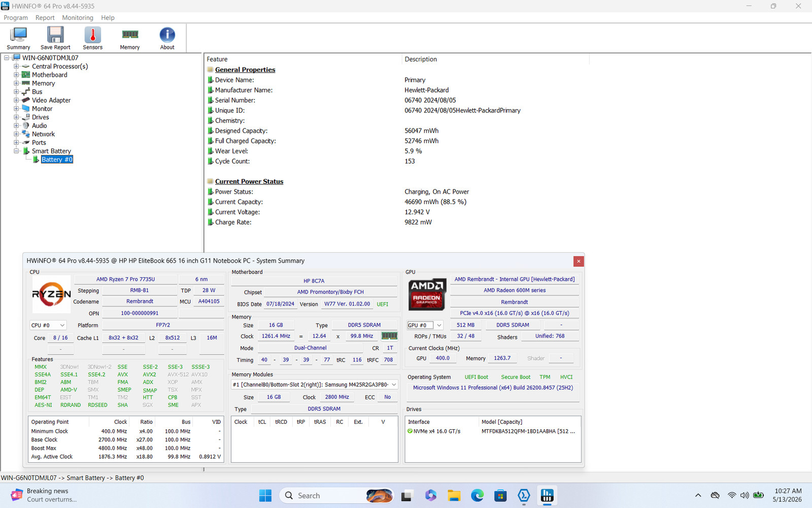The height and width of the screenshot is (508, 812).
Task: Click the AMD Radeon 600M series field
Action: point(515,291)
